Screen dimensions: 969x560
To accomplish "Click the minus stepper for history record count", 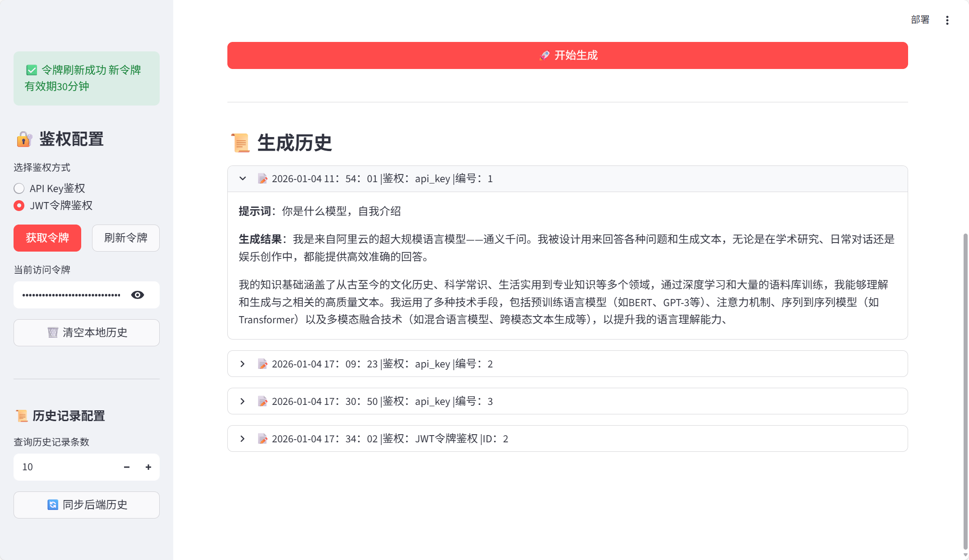I will click(x=127, y=467).
